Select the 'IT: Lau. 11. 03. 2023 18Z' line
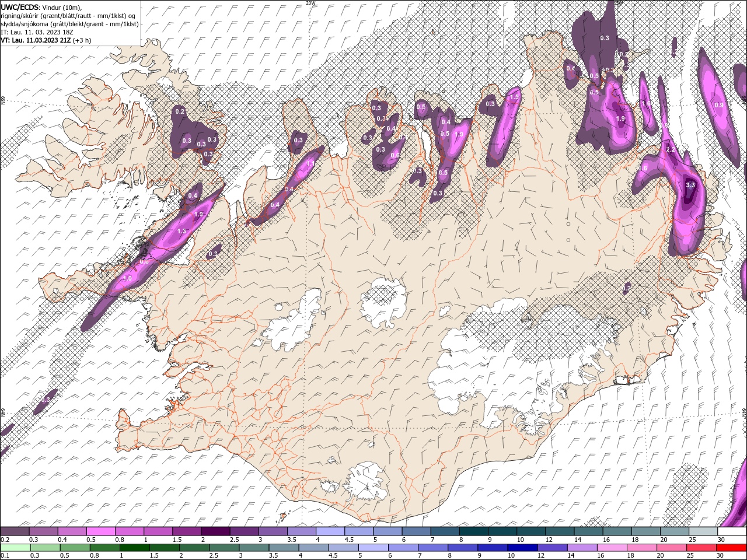Screen dimensions: 747x560 click(38, 32)
